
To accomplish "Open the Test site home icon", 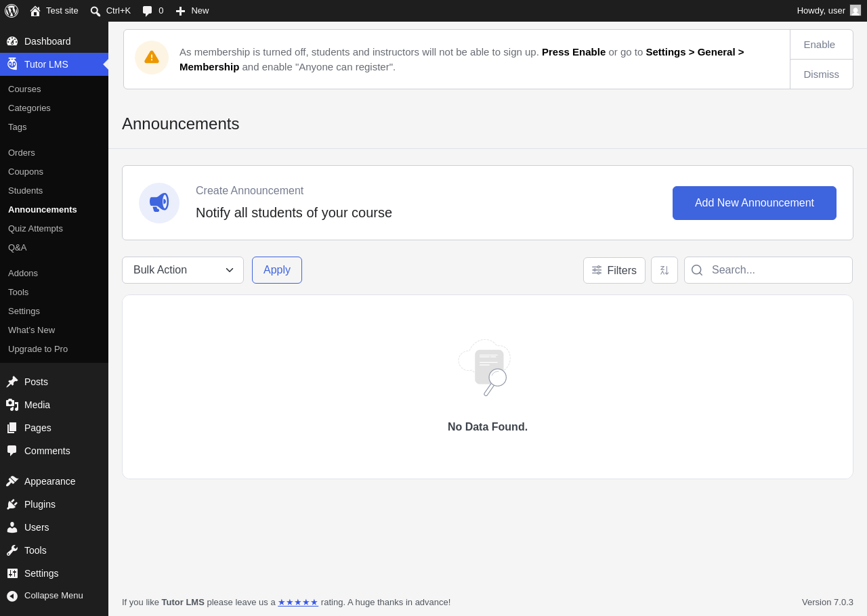I will [35, 11].
